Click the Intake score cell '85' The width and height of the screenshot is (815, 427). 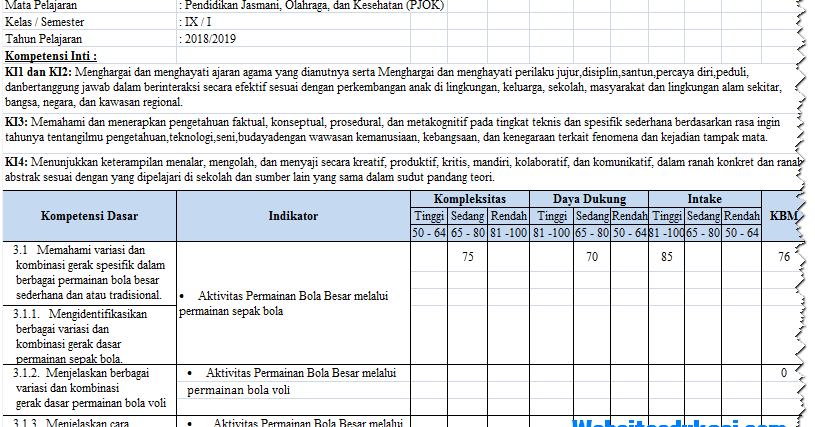coord(667,257)
